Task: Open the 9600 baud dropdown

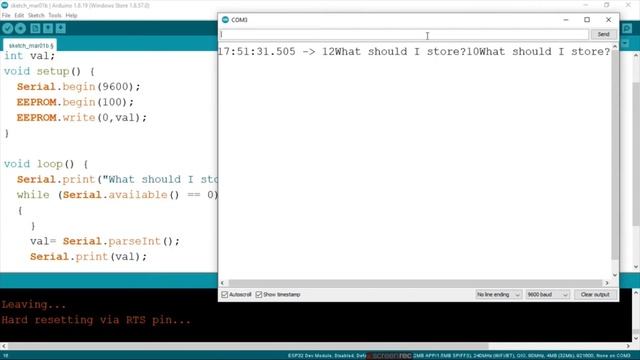Action: [x=547, y=294]
